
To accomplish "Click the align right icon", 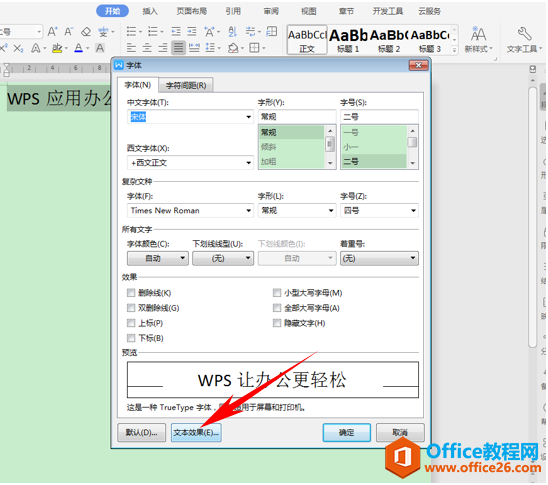I will pos(163,48).
